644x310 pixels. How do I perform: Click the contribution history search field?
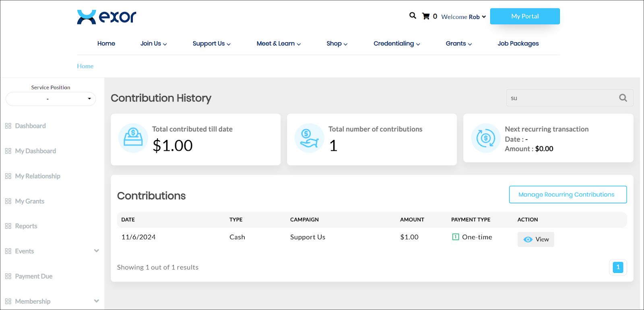(x=561, y=98)
